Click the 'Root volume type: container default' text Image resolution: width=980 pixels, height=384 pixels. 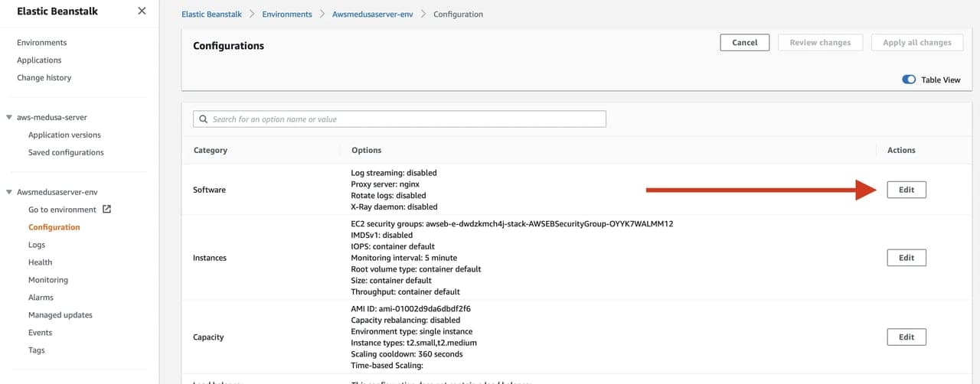(416, 269)
